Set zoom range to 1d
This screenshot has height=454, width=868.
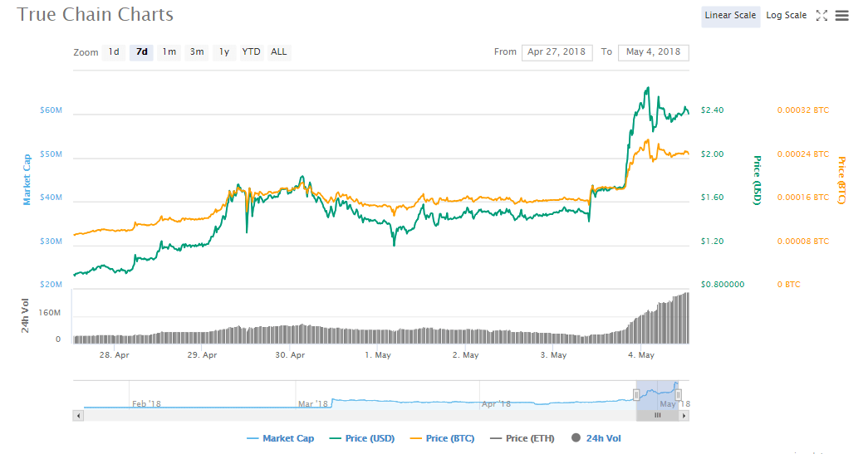[114, 52]
